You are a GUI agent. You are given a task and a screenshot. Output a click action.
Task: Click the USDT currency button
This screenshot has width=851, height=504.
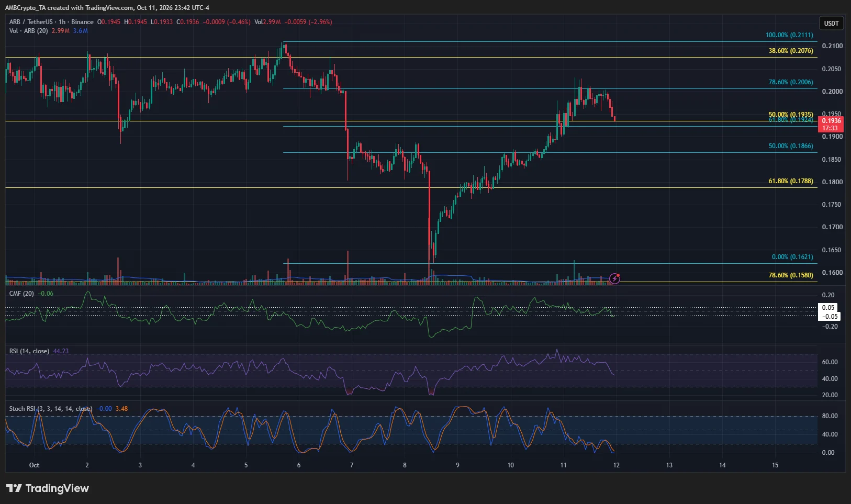pyautogui.click(x=831, y=23)
